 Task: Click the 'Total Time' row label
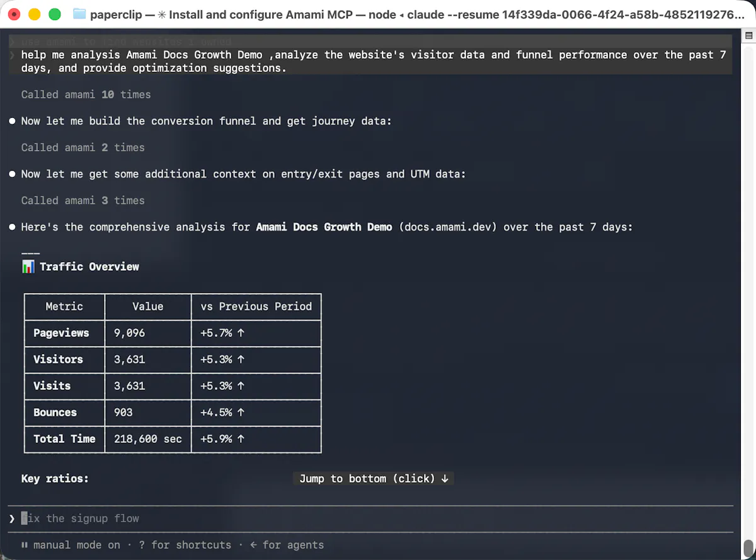pos(64,439)
